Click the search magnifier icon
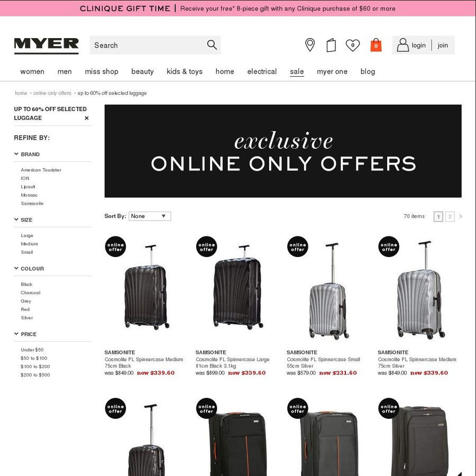476x476 pixels. 212,45
